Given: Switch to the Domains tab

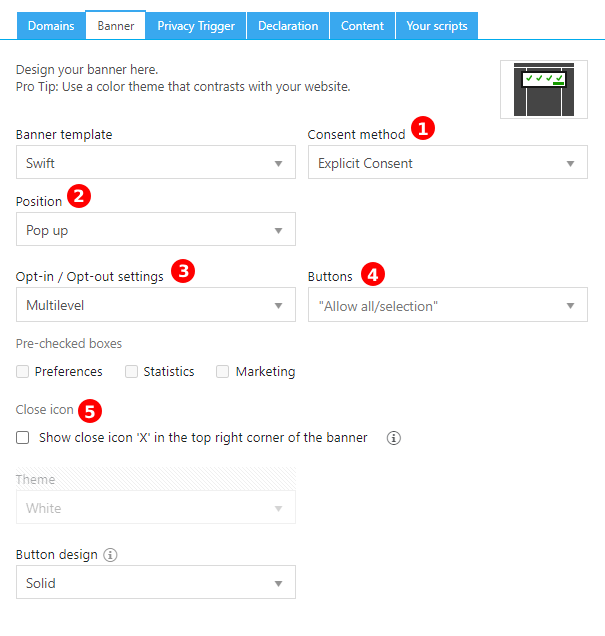Looking at the screenshot, I should pos(51,26).
